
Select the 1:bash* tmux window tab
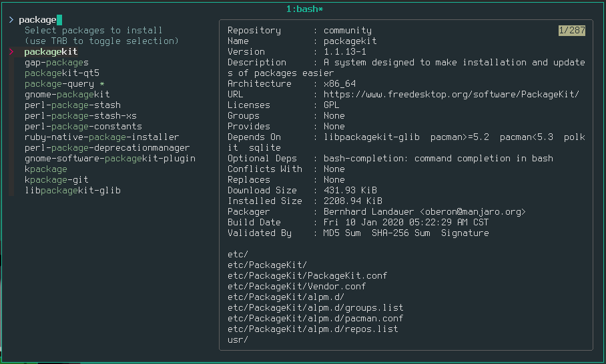[x=304, y=9]
